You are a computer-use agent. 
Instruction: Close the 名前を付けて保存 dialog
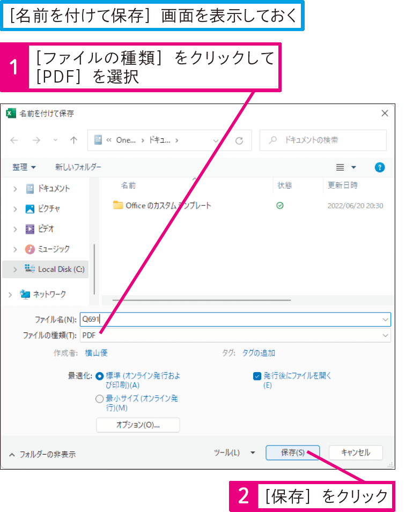[x=385, y=113]
